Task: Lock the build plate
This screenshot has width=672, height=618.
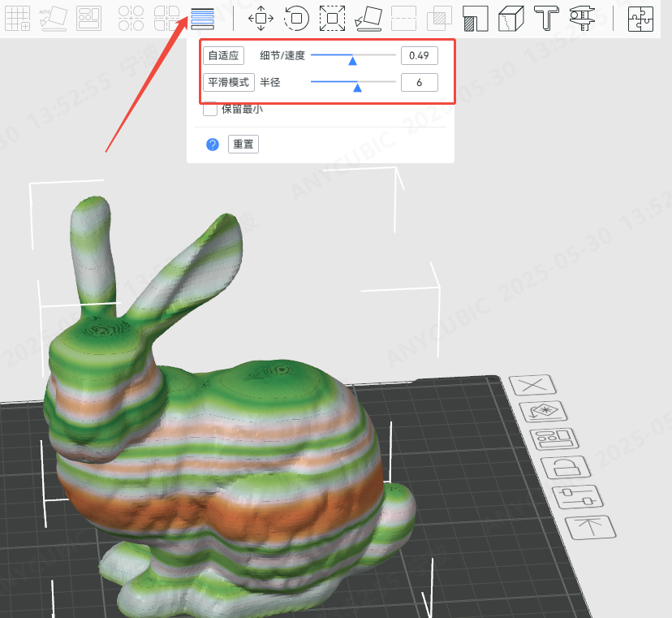Action: pyautogui.click(x=566, y=467)
